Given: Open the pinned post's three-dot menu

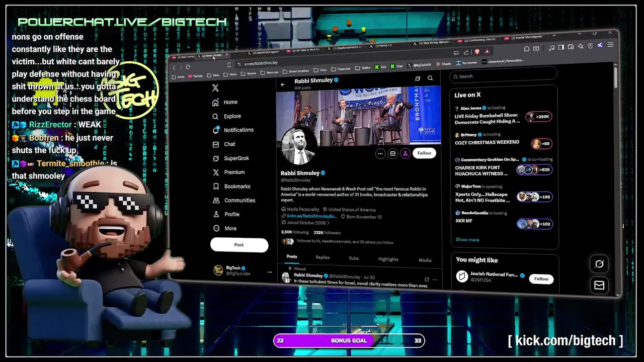Looking at the screenshot, I should tap(435, 280).
